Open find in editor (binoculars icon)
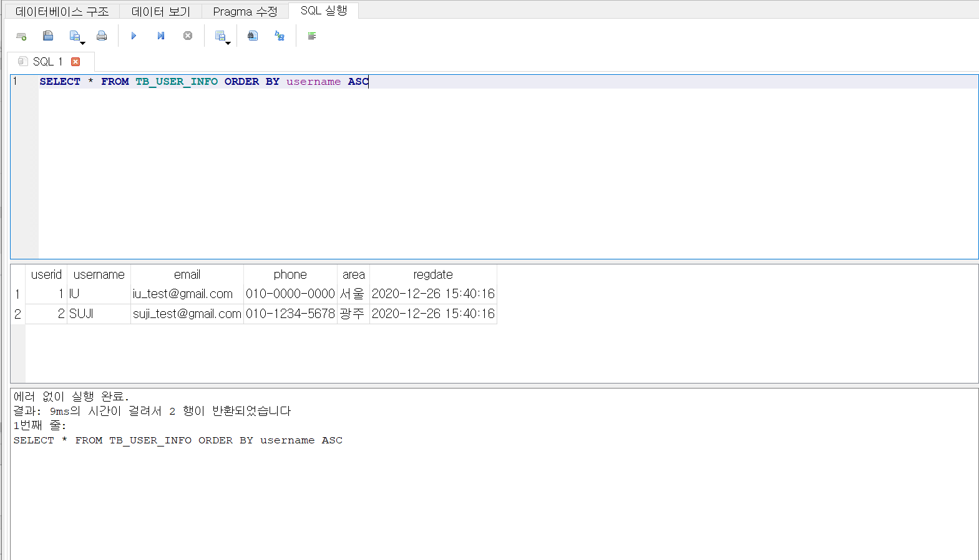Screen dimensions: 979x560 pyautogui.click(x=253, y=36)
